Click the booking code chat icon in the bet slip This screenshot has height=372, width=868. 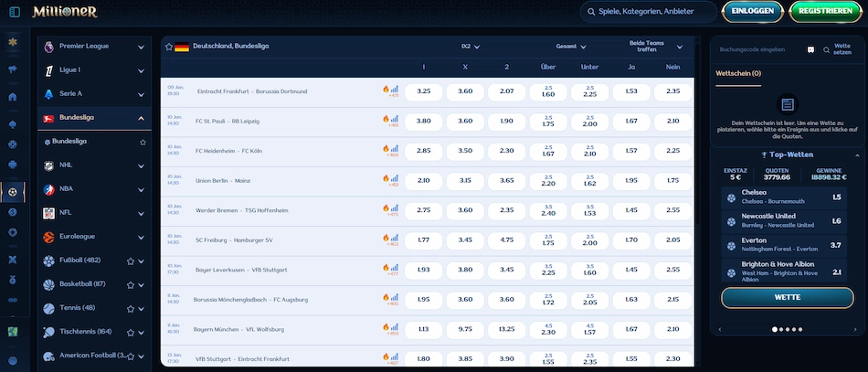(x=810, y=50)
